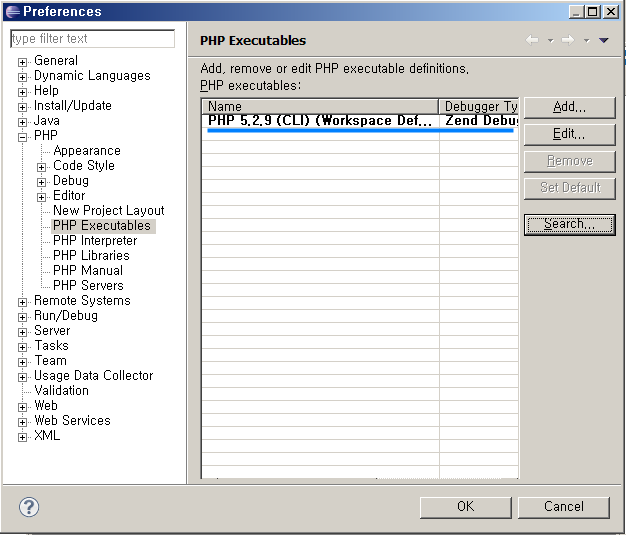Click the Search... button

click(569, 224)
